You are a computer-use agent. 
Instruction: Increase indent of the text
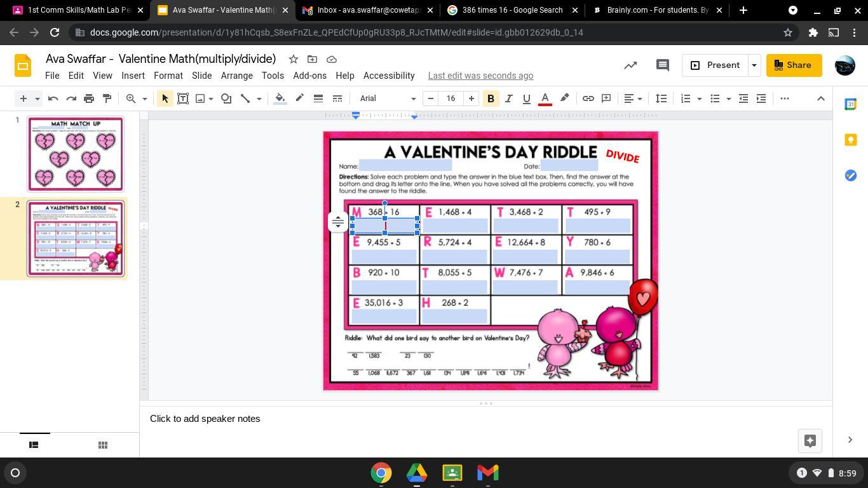point(761,98)
